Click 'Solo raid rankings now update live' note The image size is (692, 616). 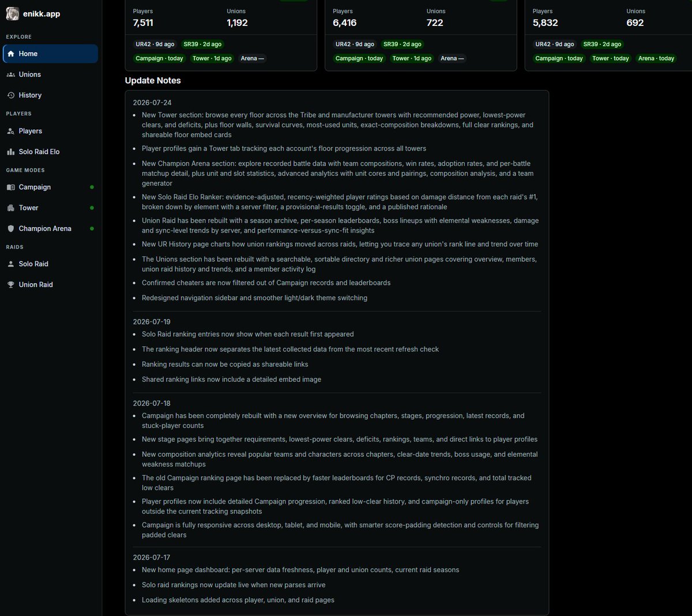point(234,585)
